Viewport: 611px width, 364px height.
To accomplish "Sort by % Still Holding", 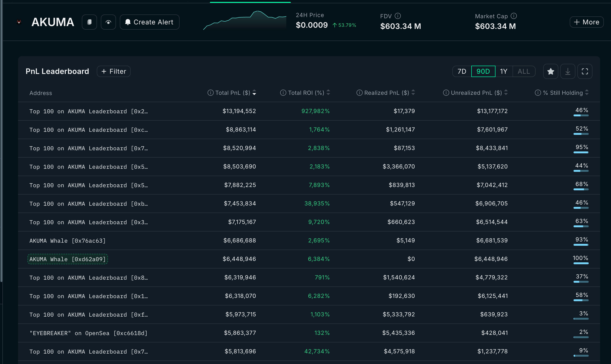I will click(x=587, y=93).
